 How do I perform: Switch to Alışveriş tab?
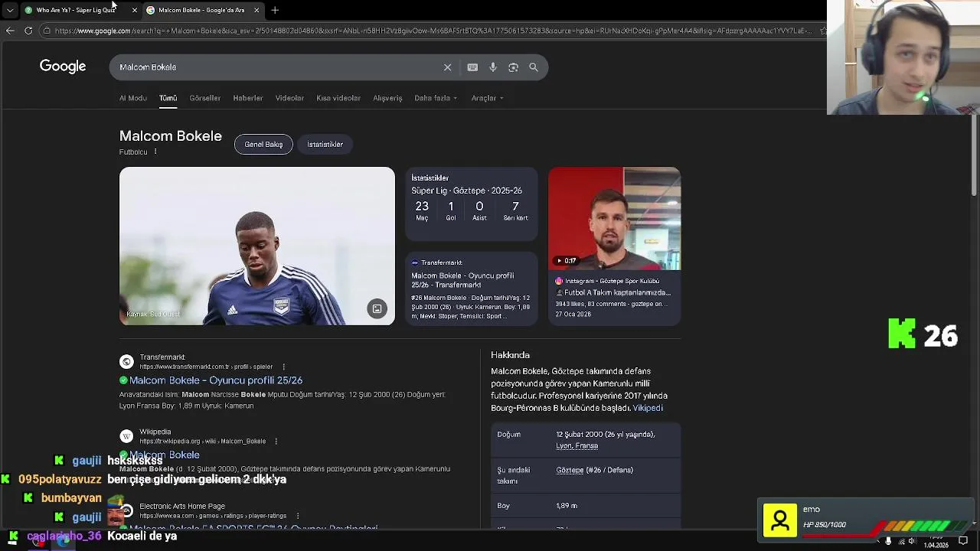coord(387,98)
